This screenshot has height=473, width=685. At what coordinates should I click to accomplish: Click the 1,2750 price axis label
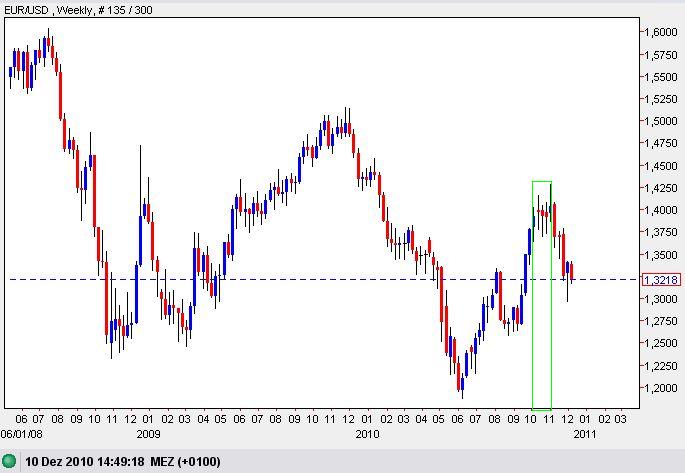pyautogui.click(x=661, y=321)
